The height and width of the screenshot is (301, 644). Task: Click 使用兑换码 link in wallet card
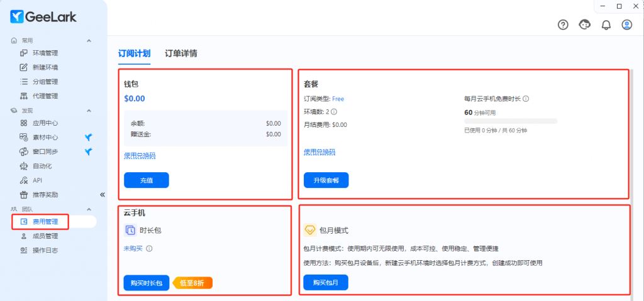coord(140,155)
